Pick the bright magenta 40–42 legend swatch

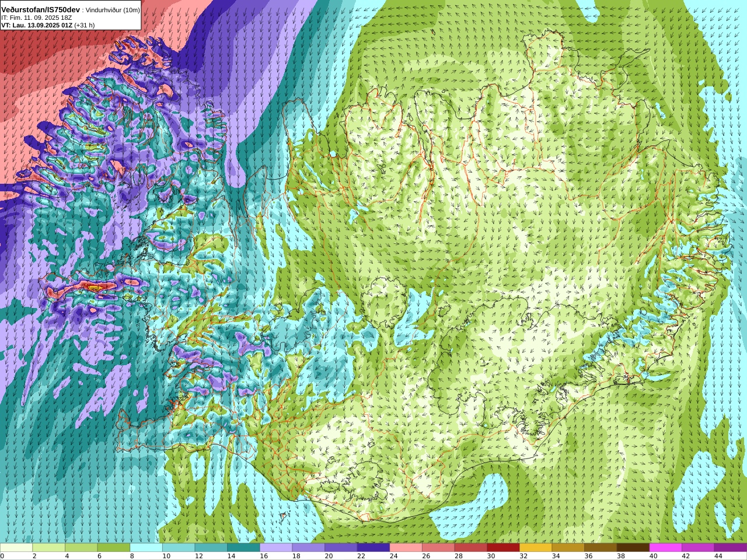[x=665, y=548]
